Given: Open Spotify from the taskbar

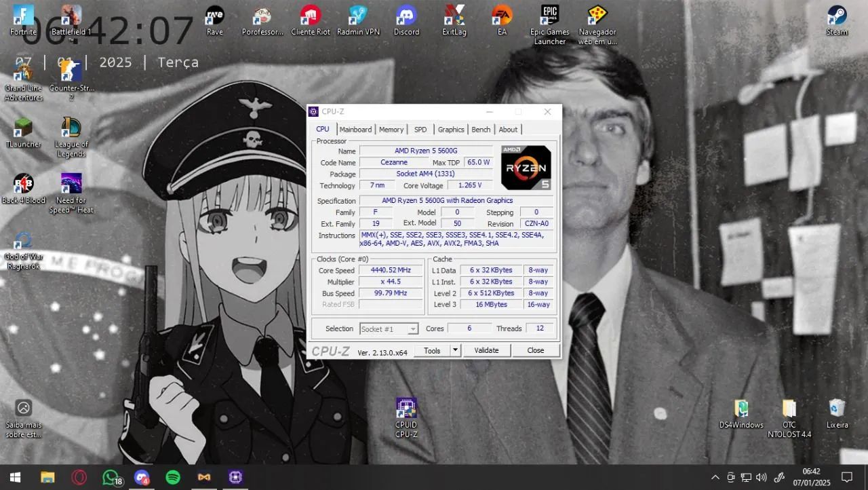Looking at the screenshot, I should (173, 477).
